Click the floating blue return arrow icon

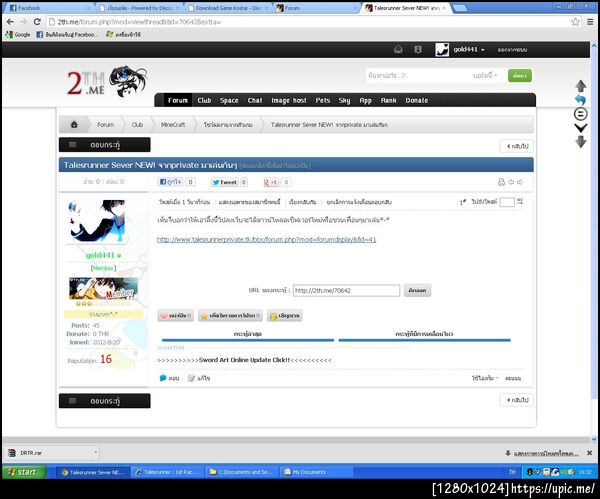(x=580, y=100)
